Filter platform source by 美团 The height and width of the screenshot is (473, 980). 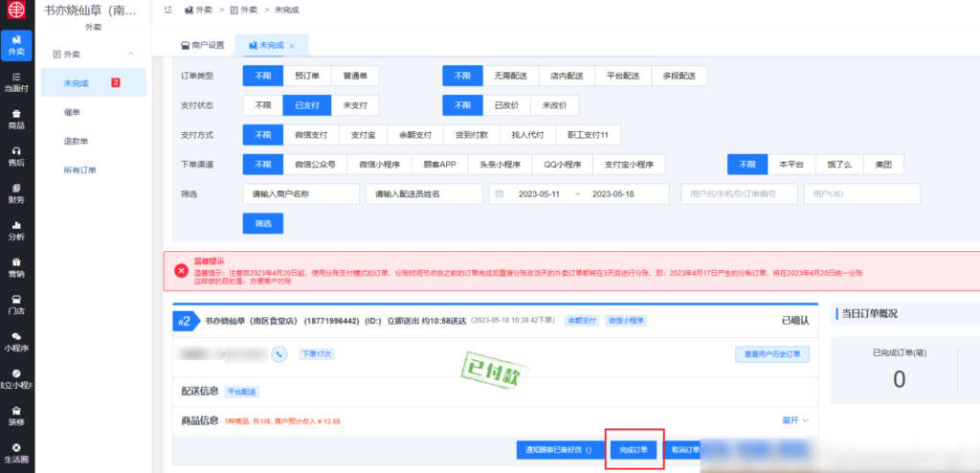click(x=883, y=166)
